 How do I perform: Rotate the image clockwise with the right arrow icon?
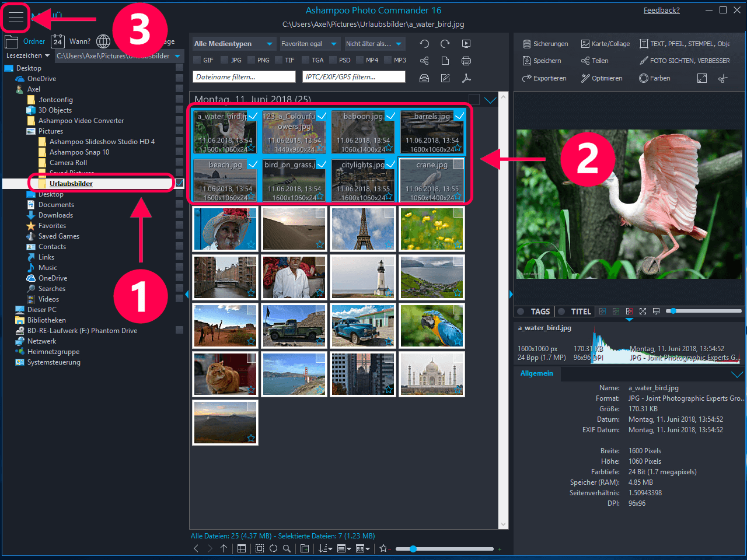(x=445, y=44)
